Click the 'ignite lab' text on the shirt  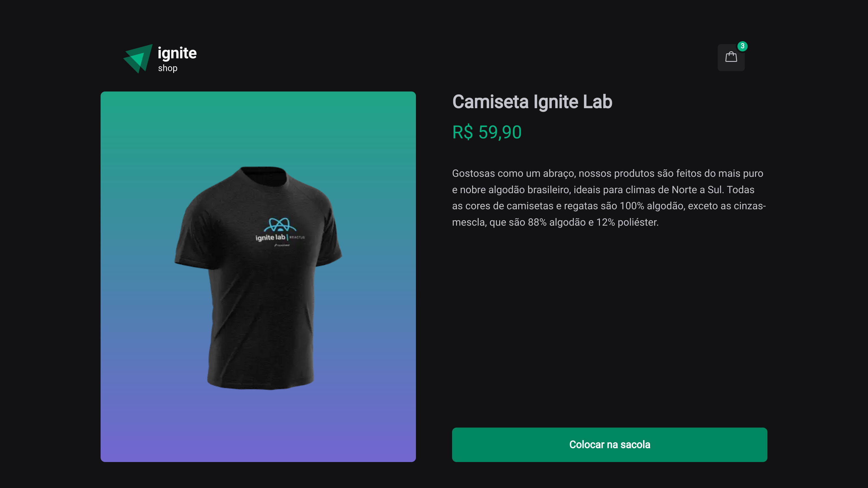pyautogui.click(x=270, y=238)
